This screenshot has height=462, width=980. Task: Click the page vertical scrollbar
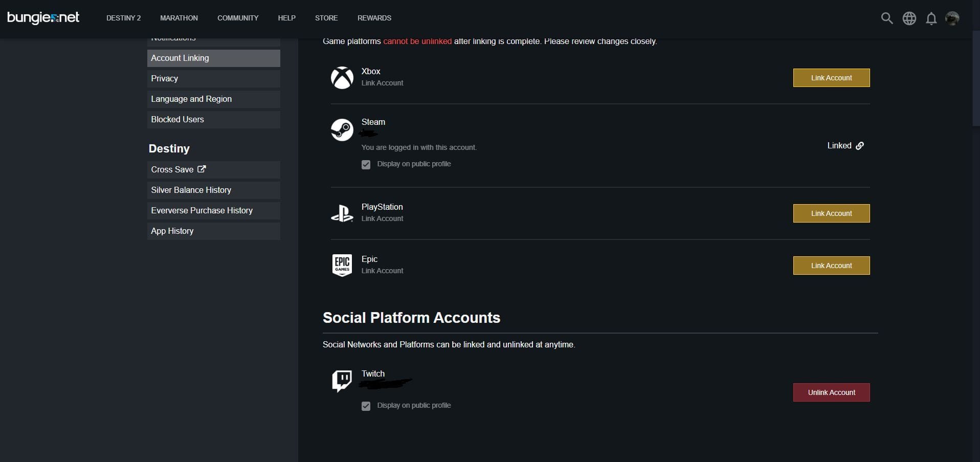coord(975,82)
